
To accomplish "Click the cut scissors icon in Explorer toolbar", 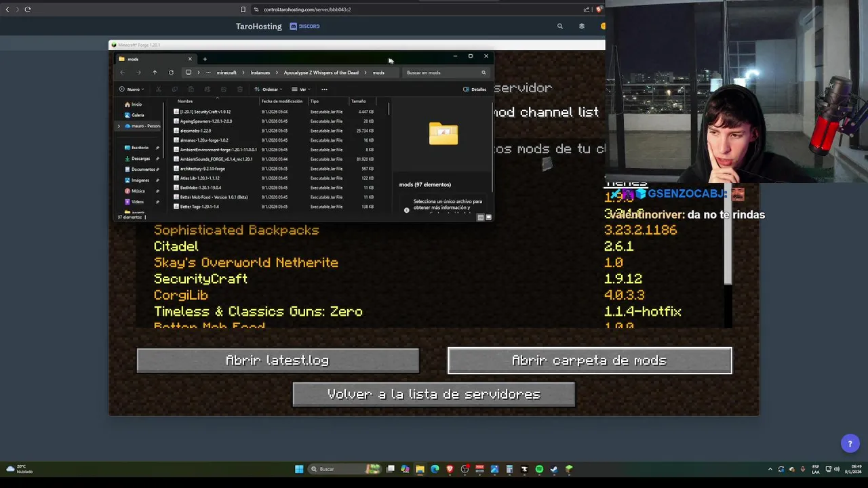I will (159, 89).
